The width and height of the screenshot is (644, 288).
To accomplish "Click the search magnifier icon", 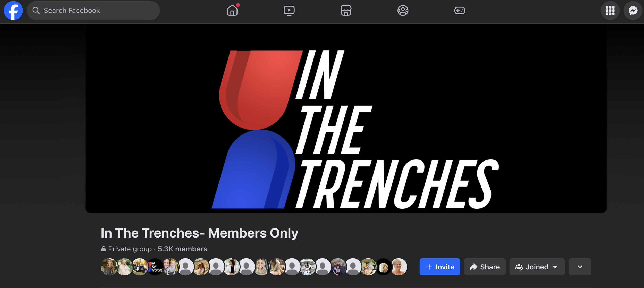I will pyautogui.click(x=36, y=11).
